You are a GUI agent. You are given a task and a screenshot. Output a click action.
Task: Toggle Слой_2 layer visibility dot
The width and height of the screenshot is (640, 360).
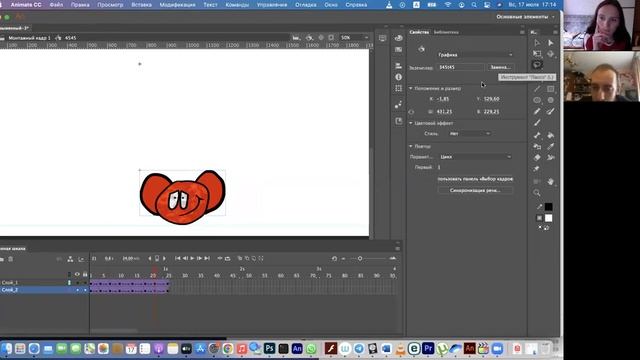click(x=78, y=290)
